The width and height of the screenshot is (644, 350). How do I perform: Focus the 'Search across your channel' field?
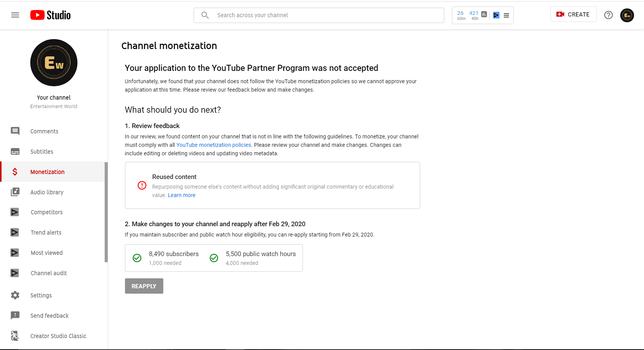[x=319, y=15]
